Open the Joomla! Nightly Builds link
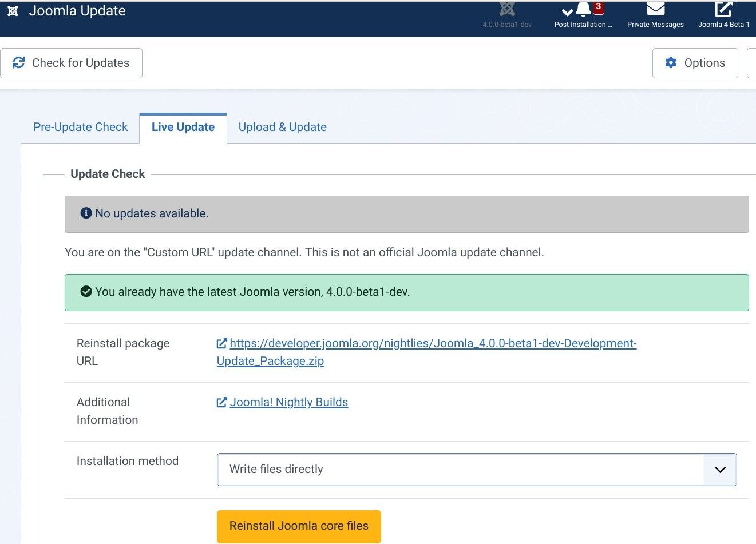Screen dimensions: 756x544 click(282, 402)
